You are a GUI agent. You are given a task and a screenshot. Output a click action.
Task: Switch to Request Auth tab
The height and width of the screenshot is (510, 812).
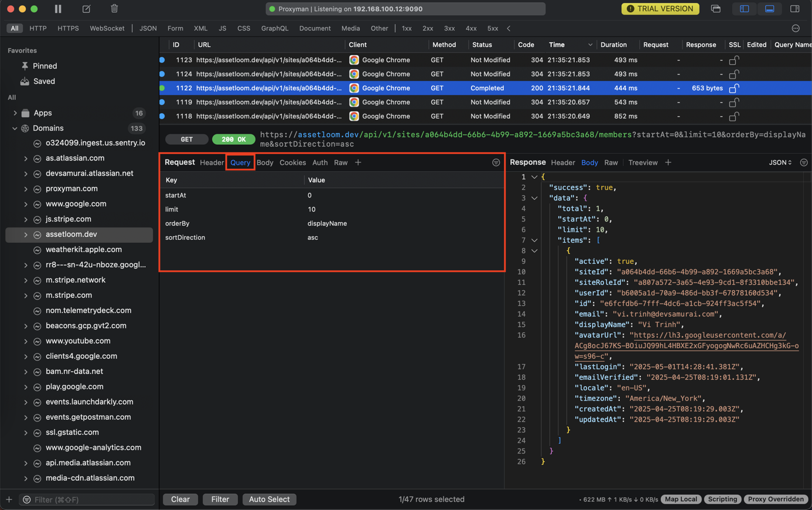(320, 162)
